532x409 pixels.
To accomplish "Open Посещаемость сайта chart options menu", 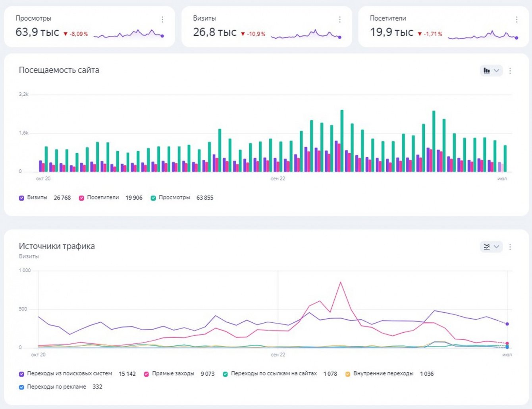I will (x=510, y=71).
